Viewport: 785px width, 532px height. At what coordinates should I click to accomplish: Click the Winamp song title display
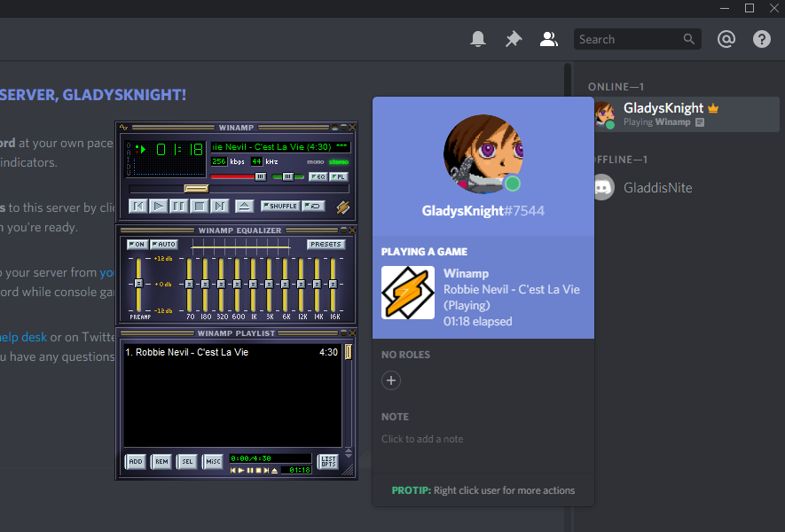coord(280,146)
